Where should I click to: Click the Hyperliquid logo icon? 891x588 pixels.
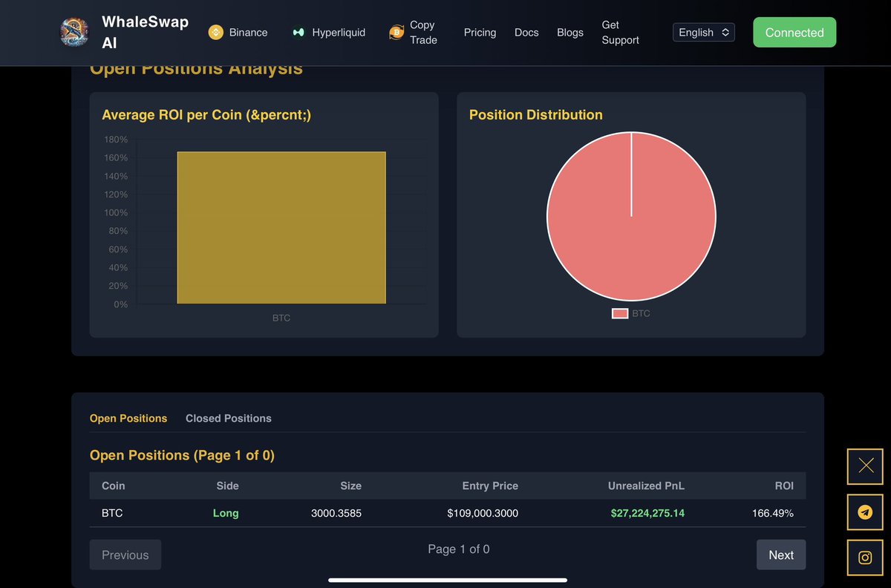298,33
